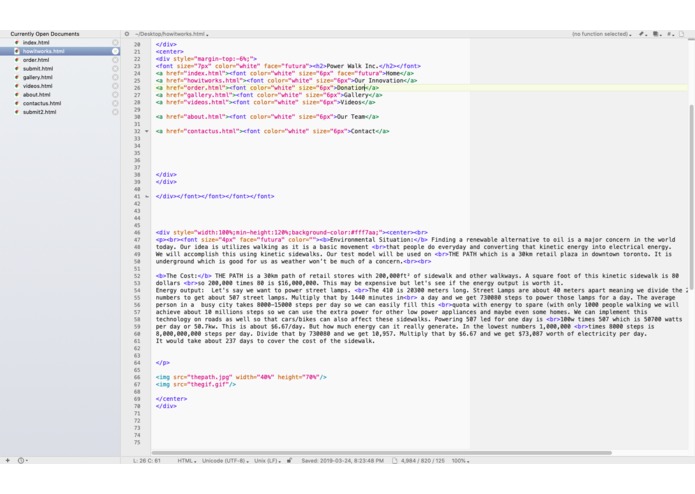This screenshot has width=695, height=494.
Task: Open the add document plus button
Action: click(x=8, y=460)
